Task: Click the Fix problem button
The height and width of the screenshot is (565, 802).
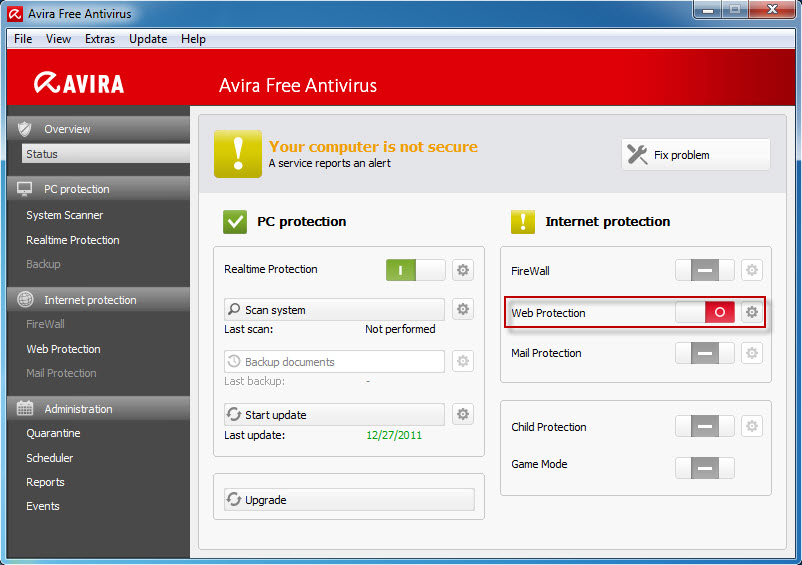Action: click(696, 154)
